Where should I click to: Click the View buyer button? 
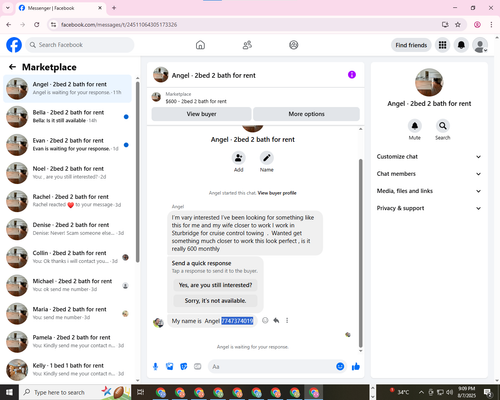(201, 114)
